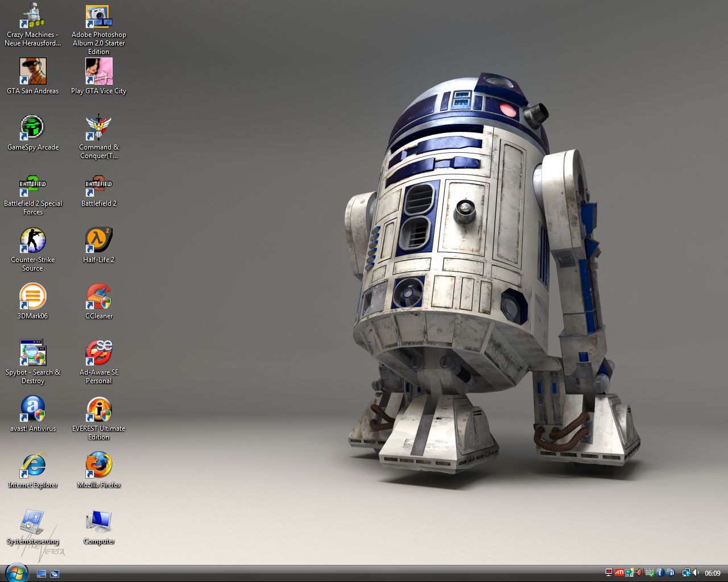Select the Half-Life 2 icon
Viewport: 728px width, 582px height.
coord(99,245)
